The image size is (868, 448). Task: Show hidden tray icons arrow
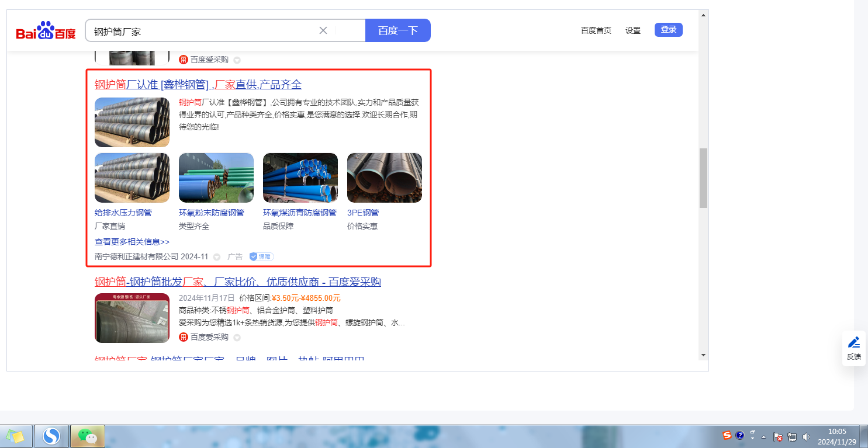[763, 436]
